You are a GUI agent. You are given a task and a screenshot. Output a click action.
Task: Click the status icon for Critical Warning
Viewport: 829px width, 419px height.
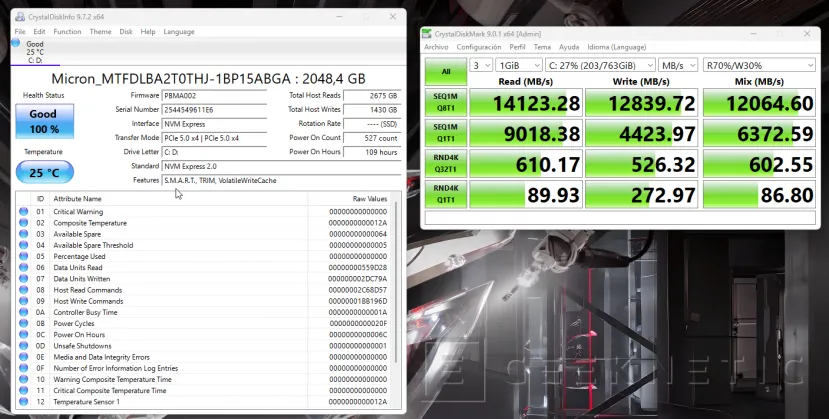tap(23, 211)
